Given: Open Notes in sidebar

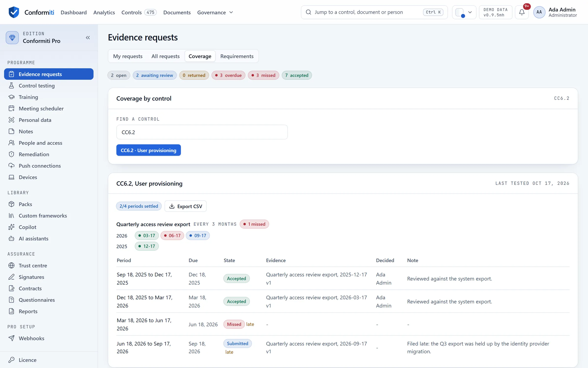Looking at the screenshot, I should click(x=49, y=131).
